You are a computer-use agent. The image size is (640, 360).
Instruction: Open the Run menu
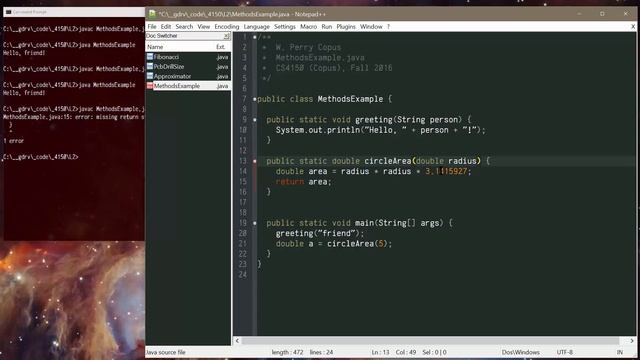point(327,27)
